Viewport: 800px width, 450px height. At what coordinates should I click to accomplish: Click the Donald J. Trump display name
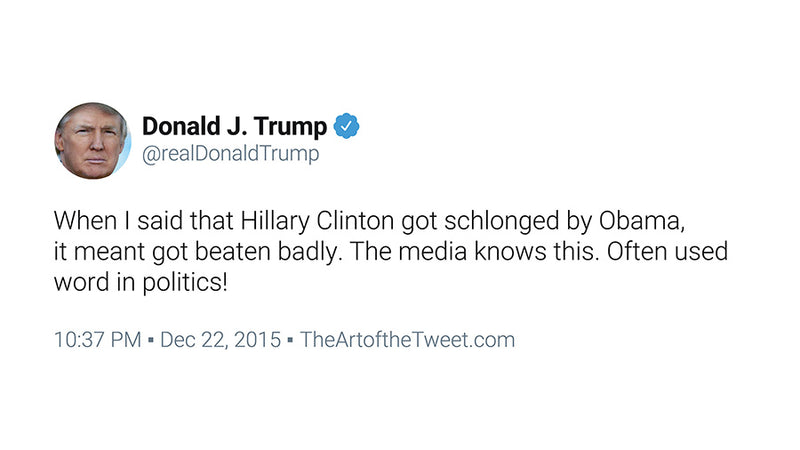click(234, 127)
